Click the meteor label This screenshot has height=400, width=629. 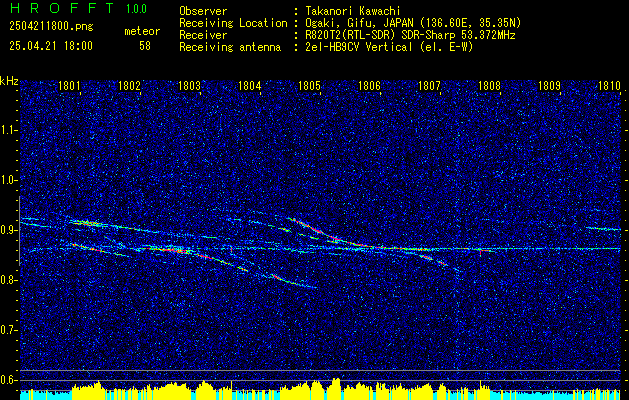coord(142,31)
